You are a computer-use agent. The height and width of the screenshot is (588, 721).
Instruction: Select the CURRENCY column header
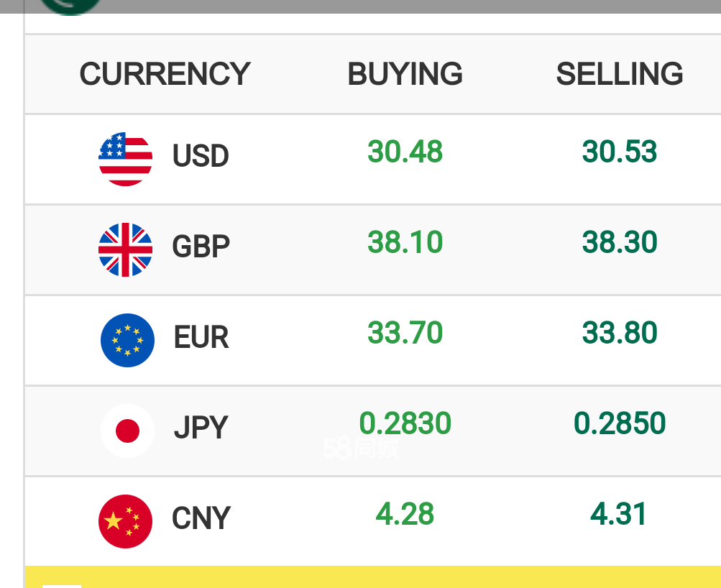(x=165, y=73)
